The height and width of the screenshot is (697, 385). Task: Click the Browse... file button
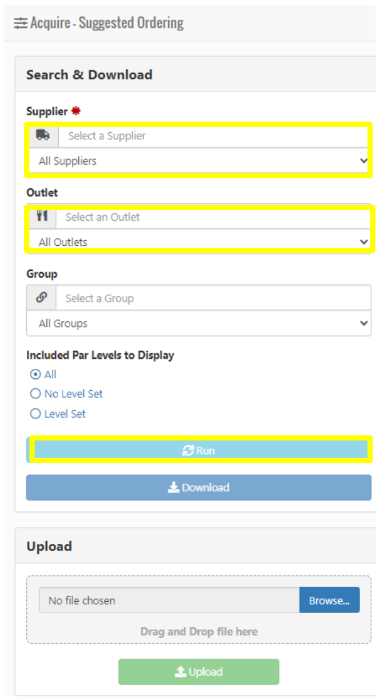[x=329, y=601]
